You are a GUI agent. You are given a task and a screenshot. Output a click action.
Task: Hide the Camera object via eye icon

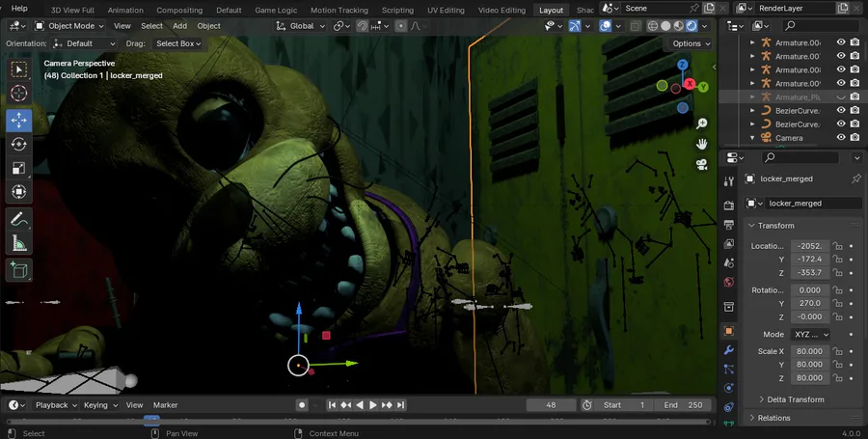click(841, 138)
